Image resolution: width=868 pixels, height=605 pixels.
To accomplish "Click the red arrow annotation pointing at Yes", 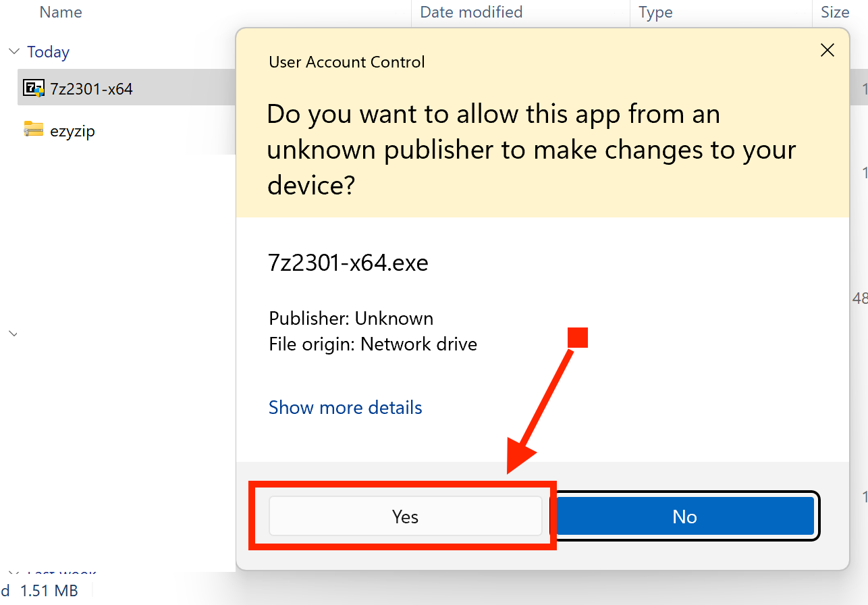I will point(547,398).
